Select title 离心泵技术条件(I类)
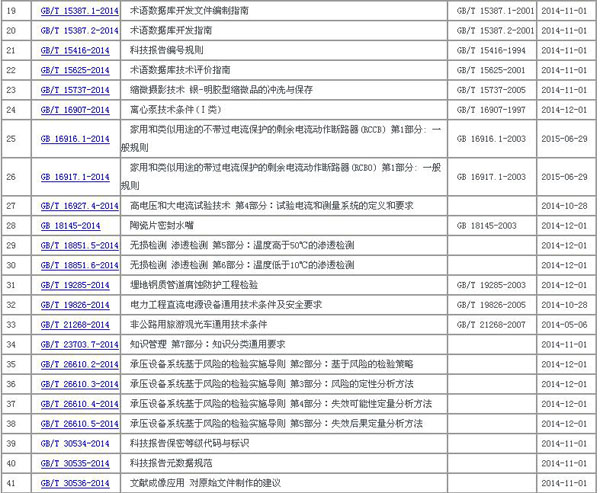 coord(176,110)
